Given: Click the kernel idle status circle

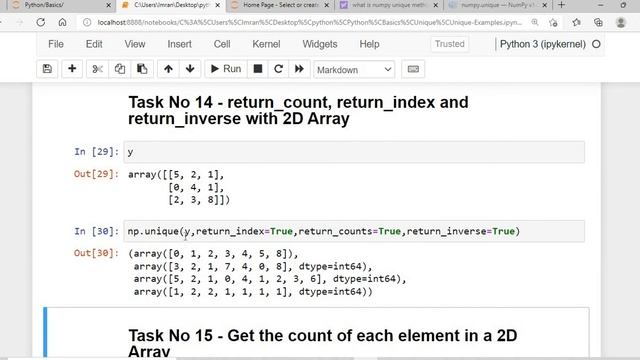Looking at the screenshot, I should coord(596,44).
